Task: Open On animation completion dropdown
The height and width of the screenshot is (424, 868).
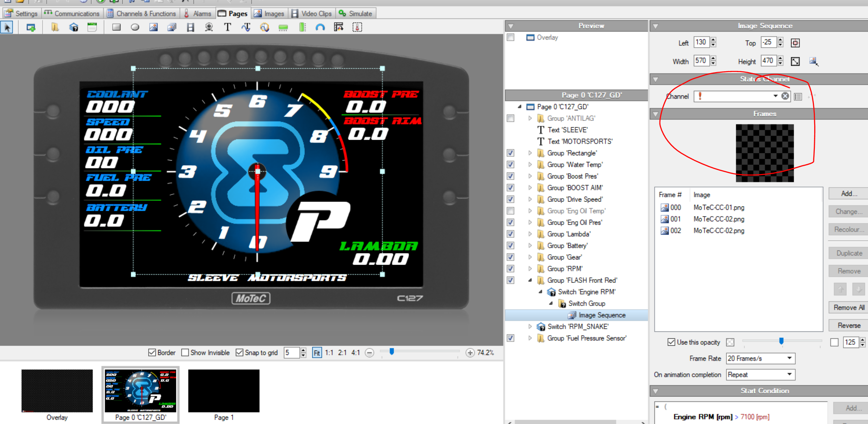Action: 790,374
